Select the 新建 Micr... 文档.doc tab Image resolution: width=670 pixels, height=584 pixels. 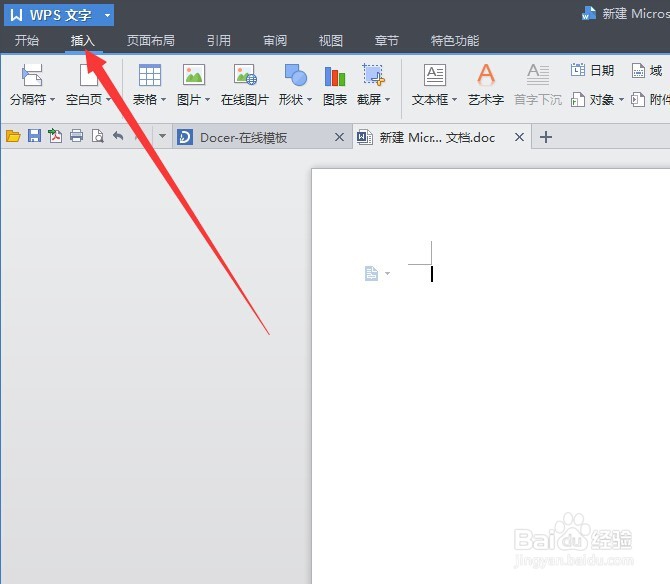(x=442, y=137)
